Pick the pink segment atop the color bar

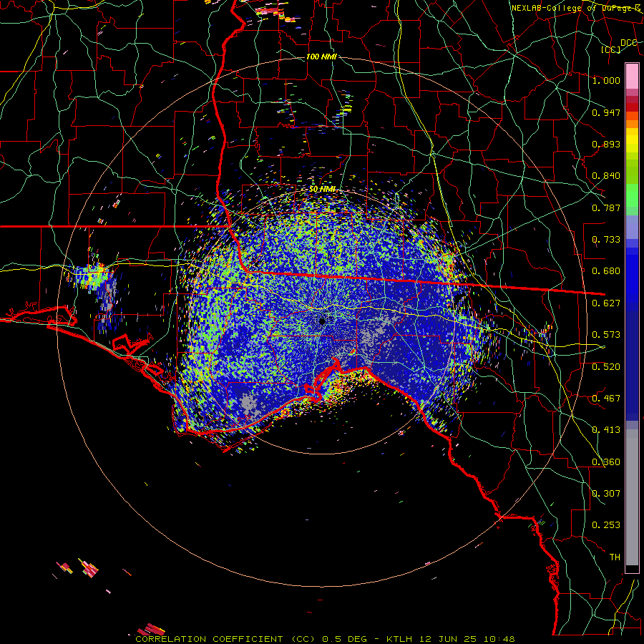pyautogui.click(x=632, y=76)
